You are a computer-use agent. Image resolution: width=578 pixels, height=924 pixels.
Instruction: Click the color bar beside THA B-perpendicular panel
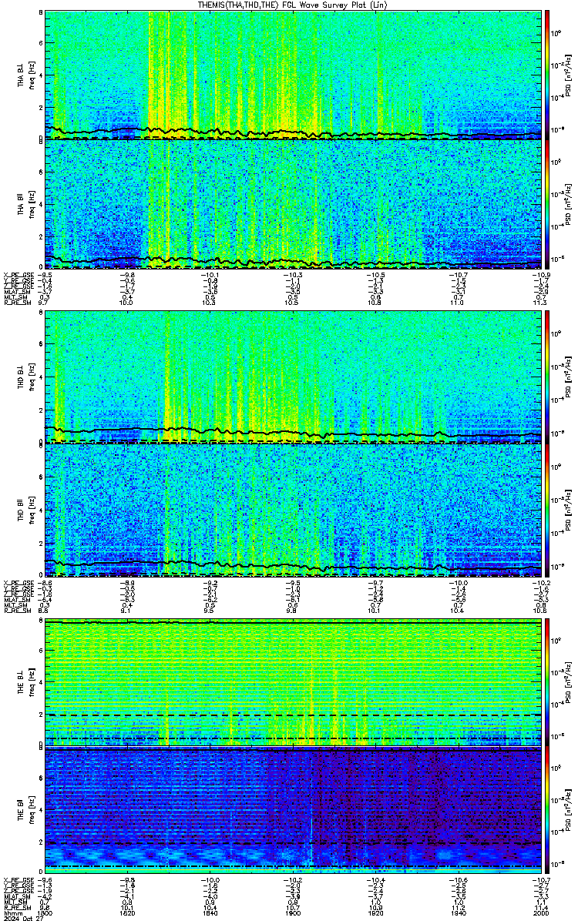[x=548, y=75]
